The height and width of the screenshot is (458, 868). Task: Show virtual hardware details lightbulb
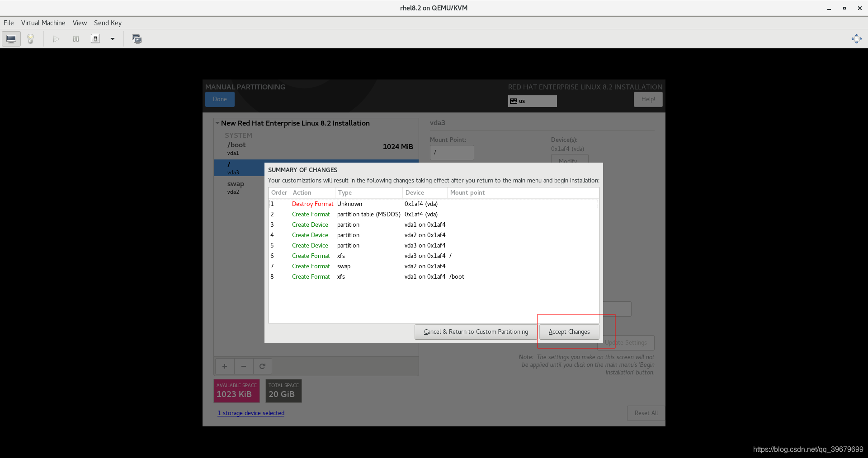(31, 39)
